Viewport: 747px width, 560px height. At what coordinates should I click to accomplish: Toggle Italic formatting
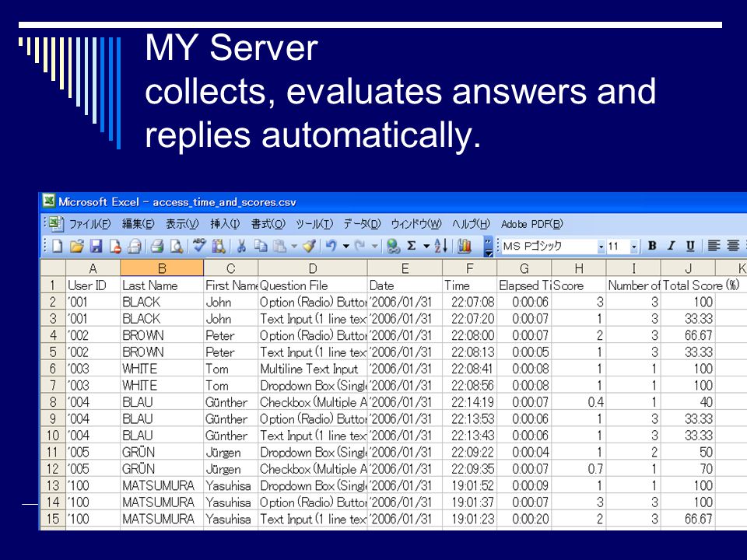[672, 246]
